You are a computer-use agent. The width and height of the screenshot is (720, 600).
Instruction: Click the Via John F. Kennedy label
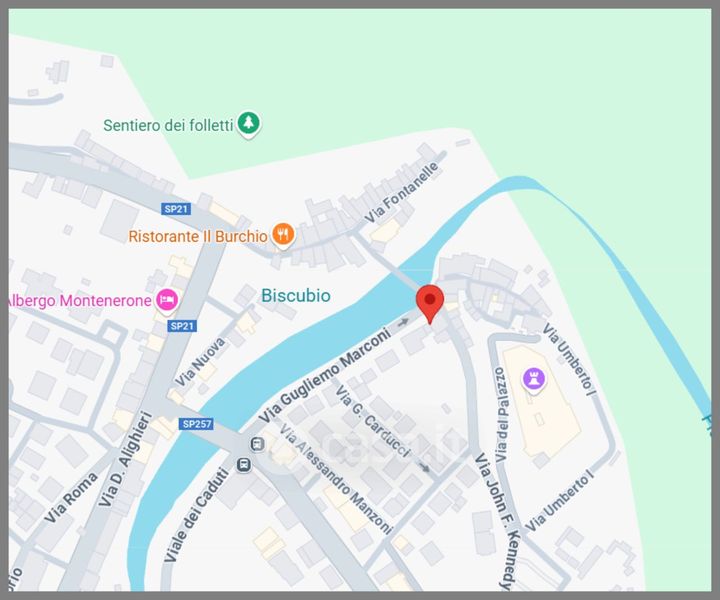[498, 521]
